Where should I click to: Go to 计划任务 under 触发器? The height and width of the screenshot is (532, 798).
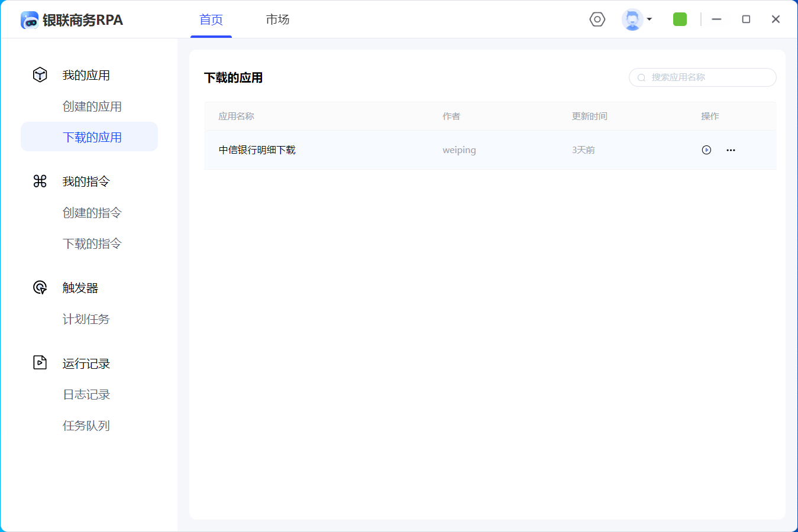coord(86,319)
